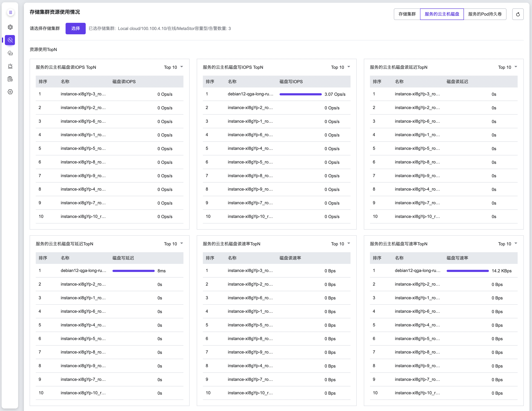Open the task log sidebar icon
The image size is (532, 411).
coord(10,79)
